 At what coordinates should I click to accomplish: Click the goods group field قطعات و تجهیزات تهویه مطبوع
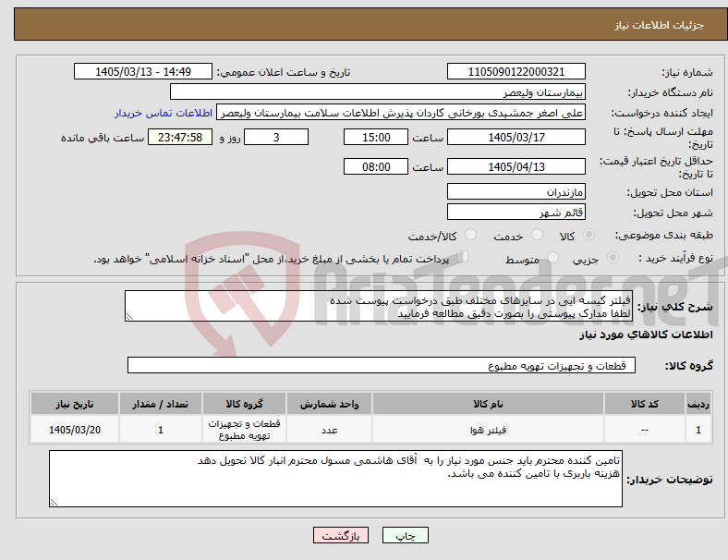[x=382, y=365]
